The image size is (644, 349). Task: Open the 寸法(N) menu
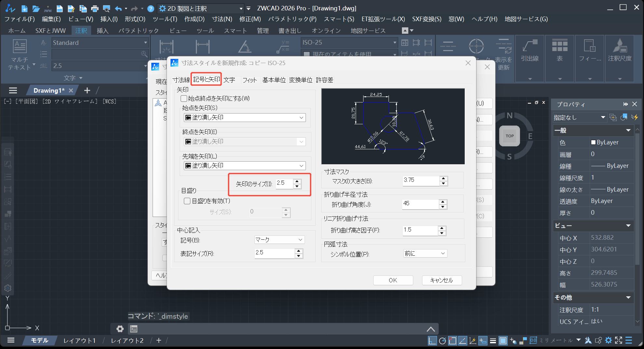tap(222, 19)
